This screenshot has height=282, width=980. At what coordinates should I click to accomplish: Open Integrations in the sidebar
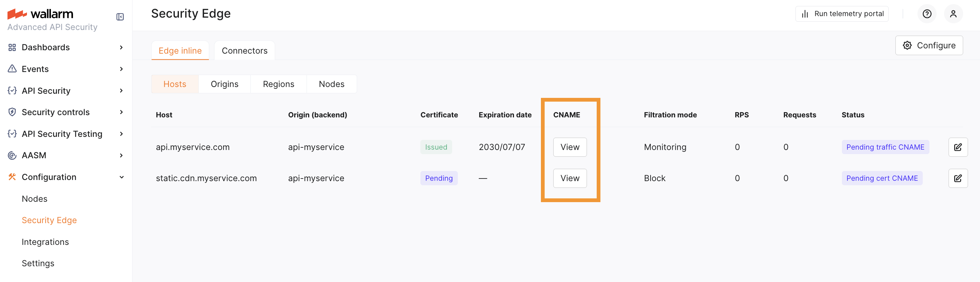[45, 242]
